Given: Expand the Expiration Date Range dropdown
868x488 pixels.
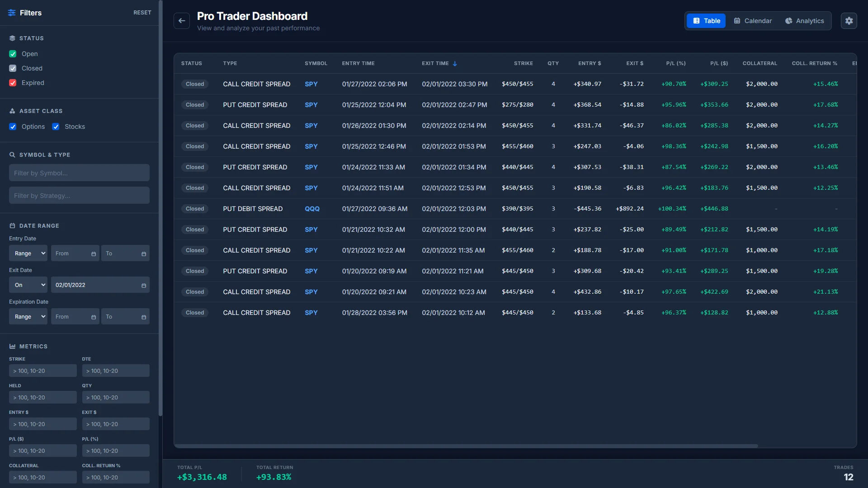Looking at the screenshot, I should (x=28, y=317).
